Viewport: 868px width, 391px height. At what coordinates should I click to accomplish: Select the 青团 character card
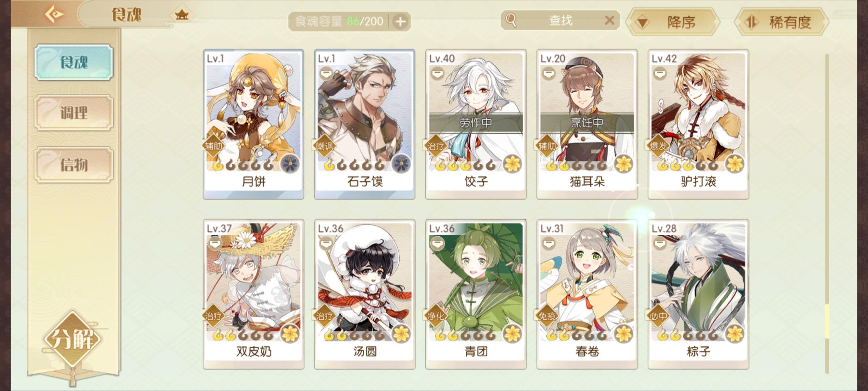[x=476, y=294]
